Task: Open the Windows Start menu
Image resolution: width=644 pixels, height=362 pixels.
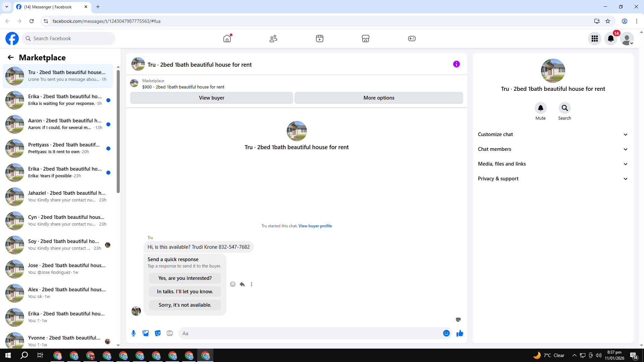Action: click(x=8, y=355)
